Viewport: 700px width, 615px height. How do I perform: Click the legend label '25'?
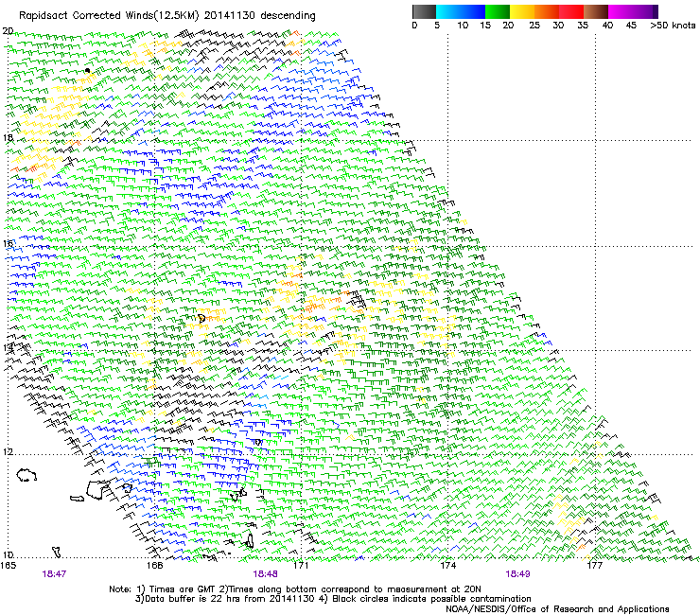(534, 26)
